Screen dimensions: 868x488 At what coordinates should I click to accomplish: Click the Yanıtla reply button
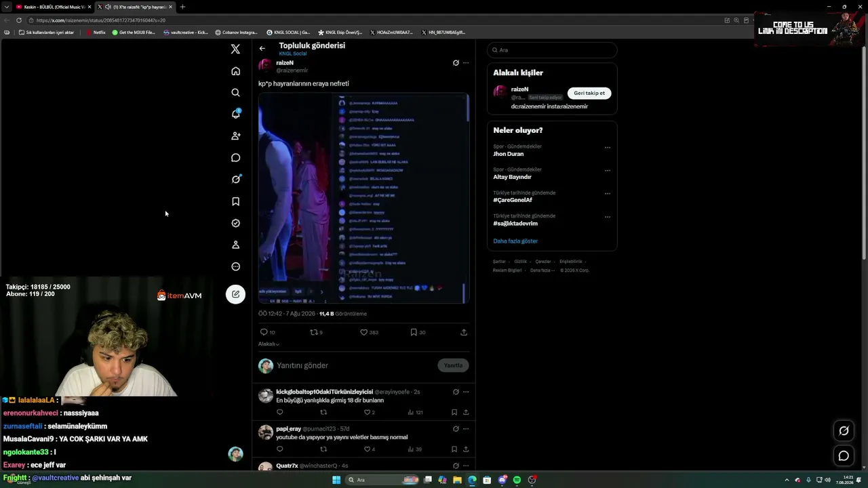[x=453, y=365]
